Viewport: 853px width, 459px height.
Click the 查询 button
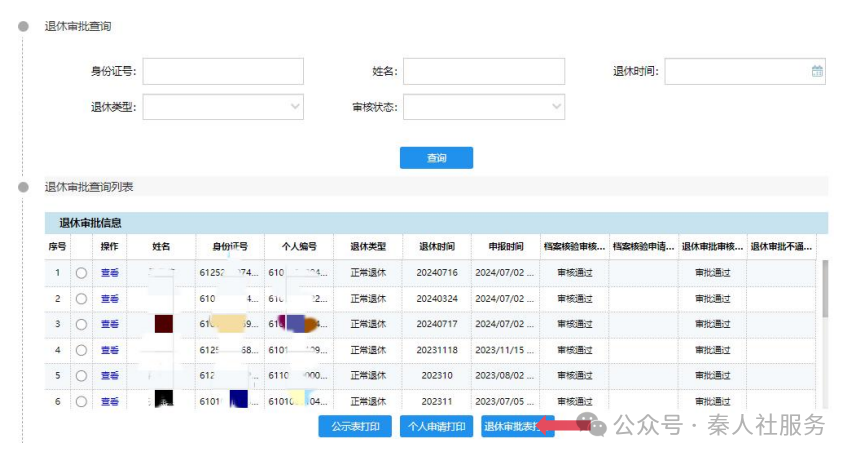click(x=436, y=158)
